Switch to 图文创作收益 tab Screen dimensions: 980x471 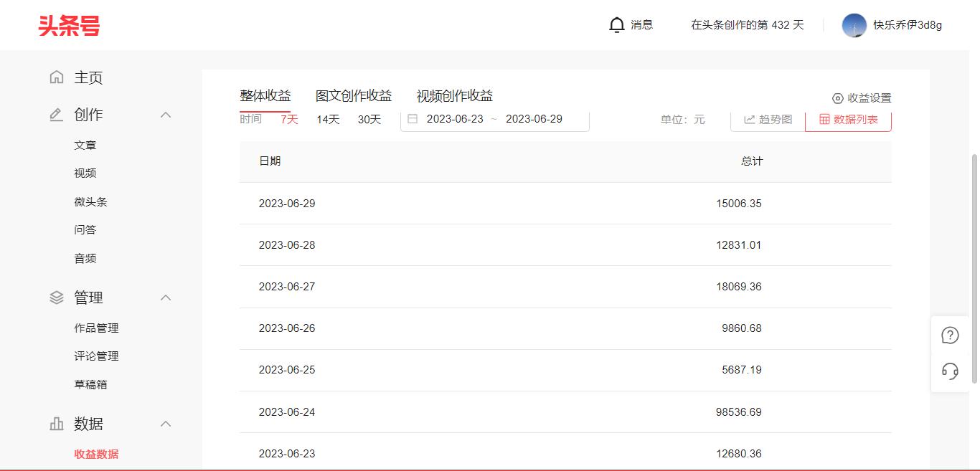point(353,95)
